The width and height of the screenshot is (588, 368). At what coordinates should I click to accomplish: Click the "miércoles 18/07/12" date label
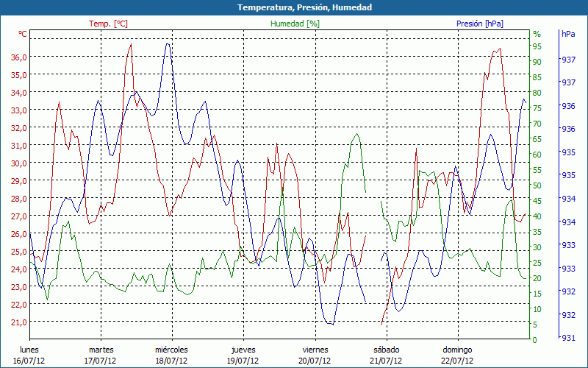[171, 355]
